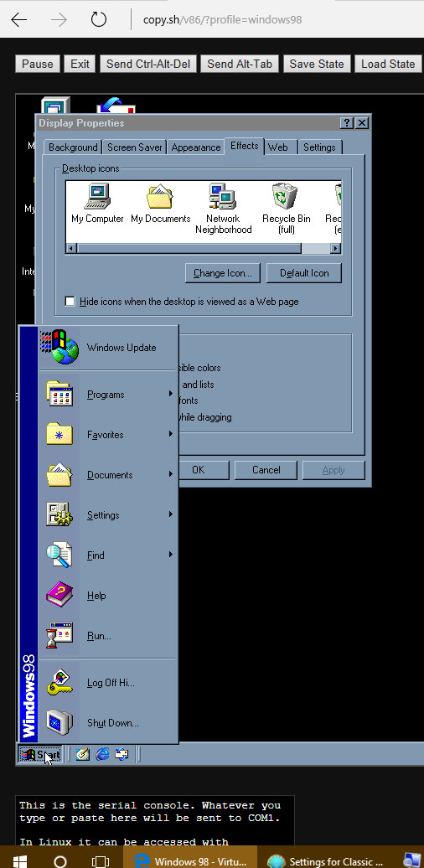Viewport: 424px width, 868px height.
Task: Open the Run... dialog from Start menu
Action: coord(108,636)
